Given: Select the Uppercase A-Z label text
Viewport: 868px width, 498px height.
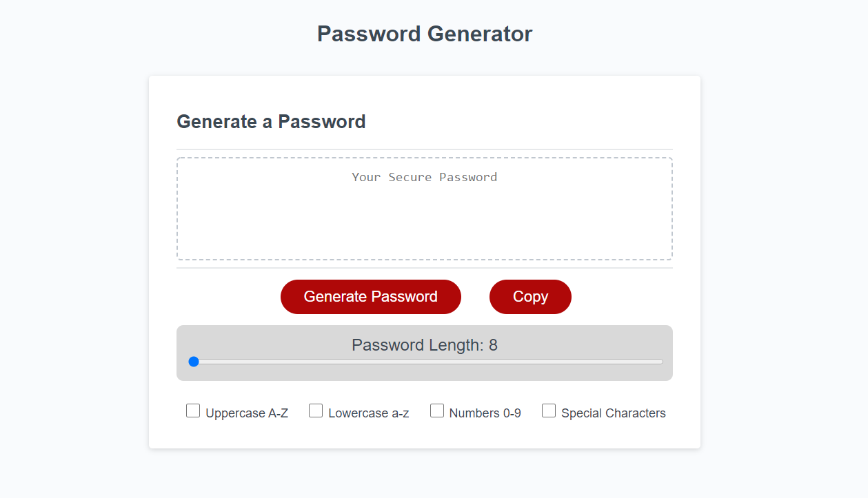Looking at the screenshot, I should pos(246,413).
